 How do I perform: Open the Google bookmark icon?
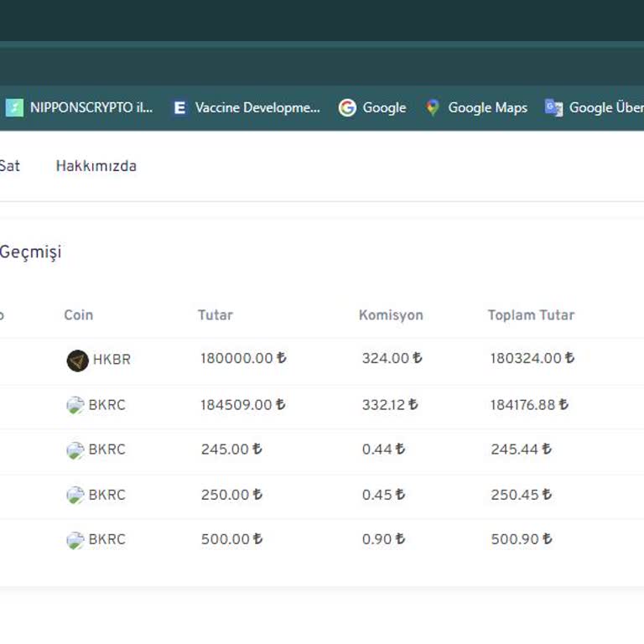click(347, 107)
